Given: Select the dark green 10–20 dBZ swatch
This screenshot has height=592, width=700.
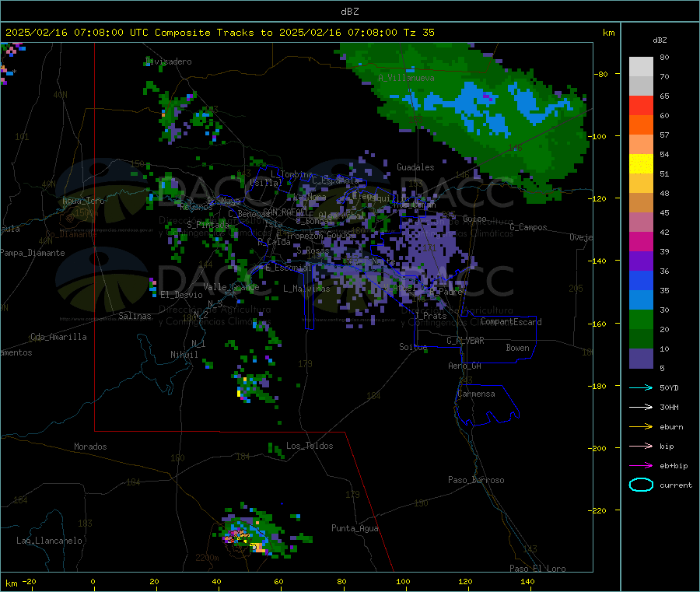Looking at the screenshot, I should 641,339.
